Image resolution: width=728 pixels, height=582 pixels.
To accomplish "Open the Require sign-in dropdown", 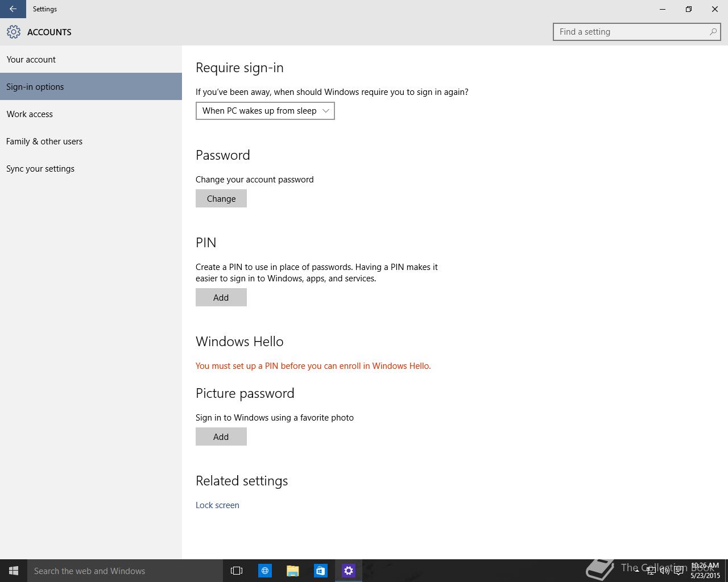I will 265,111.
